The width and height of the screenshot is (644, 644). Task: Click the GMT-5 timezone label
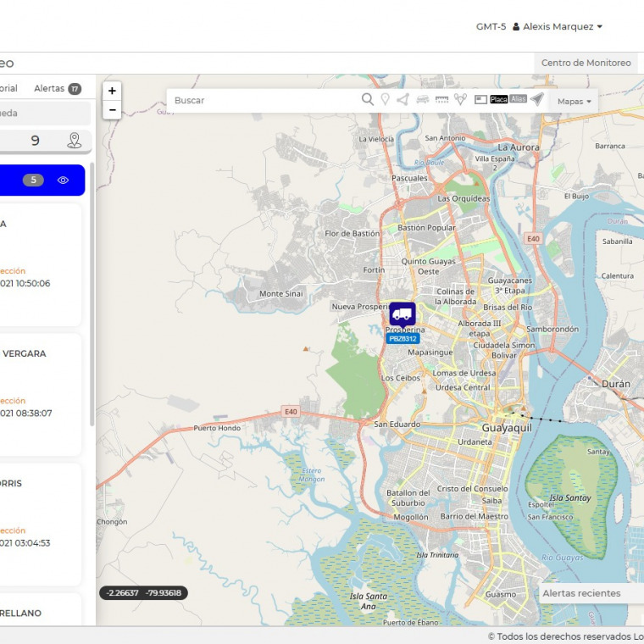[491, 27]
